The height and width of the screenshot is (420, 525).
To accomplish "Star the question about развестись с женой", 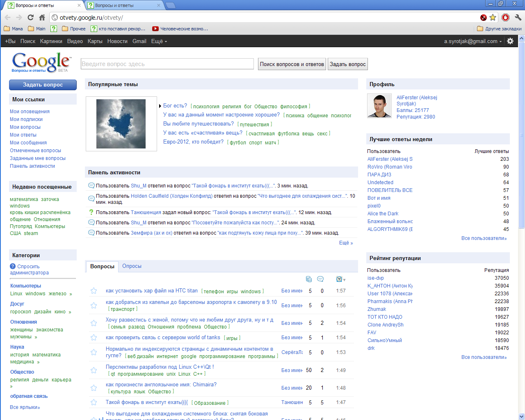I will 94,323.
